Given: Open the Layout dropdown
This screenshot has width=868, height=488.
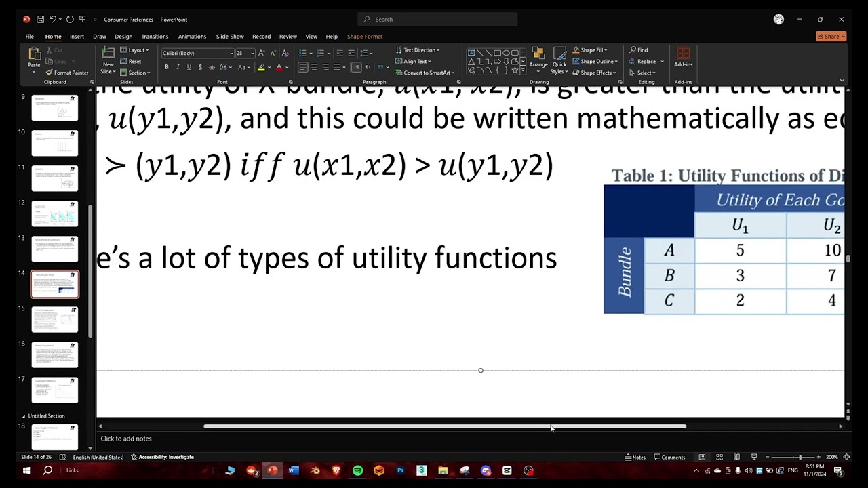Looking at the screenshot, I should click(x=135, y=50).
